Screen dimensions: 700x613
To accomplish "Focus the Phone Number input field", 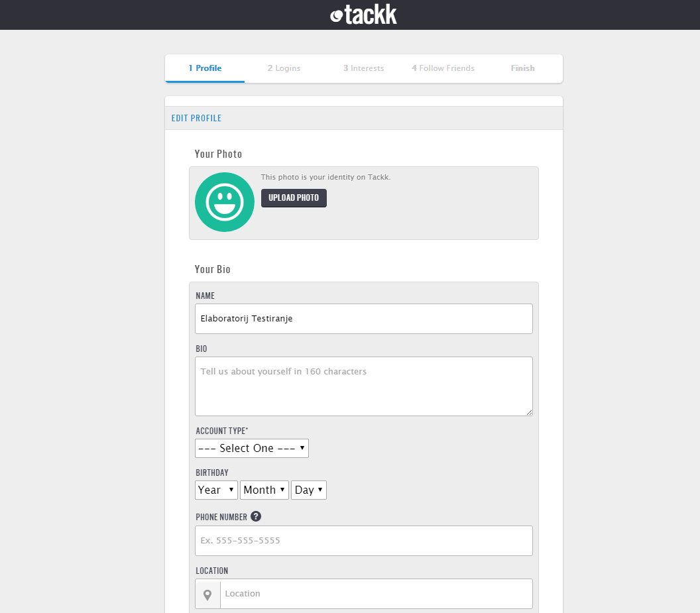I will pos(364,541).
